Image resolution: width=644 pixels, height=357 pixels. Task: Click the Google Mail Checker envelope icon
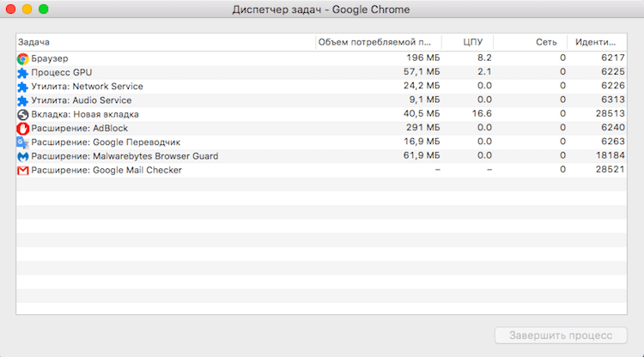(23, 170)
